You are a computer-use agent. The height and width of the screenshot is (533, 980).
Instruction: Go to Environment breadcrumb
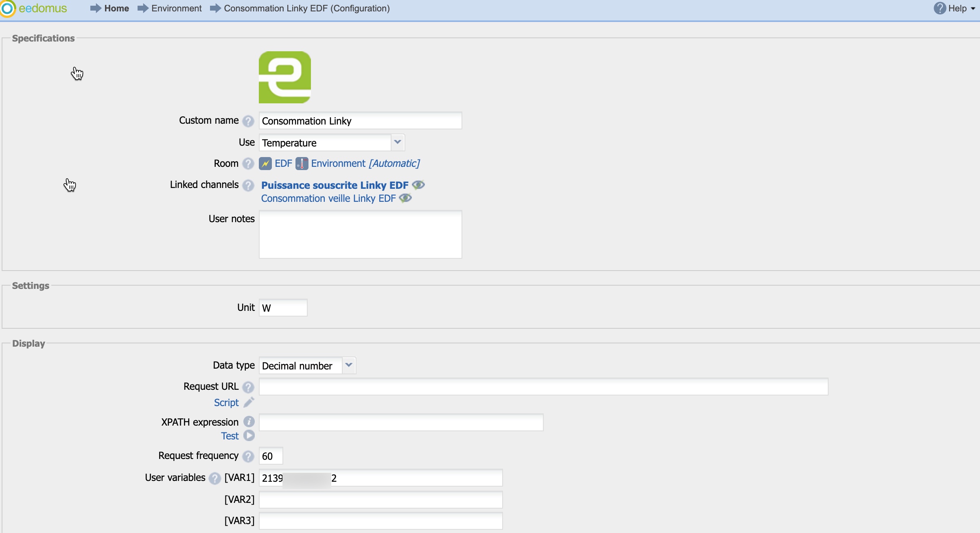tap(176, 9)
